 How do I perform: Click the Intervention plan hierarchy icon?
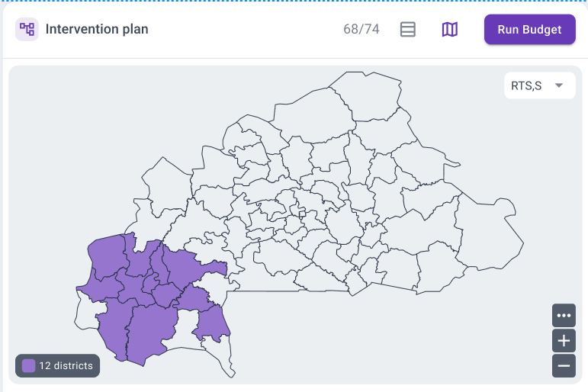(27, 30)
